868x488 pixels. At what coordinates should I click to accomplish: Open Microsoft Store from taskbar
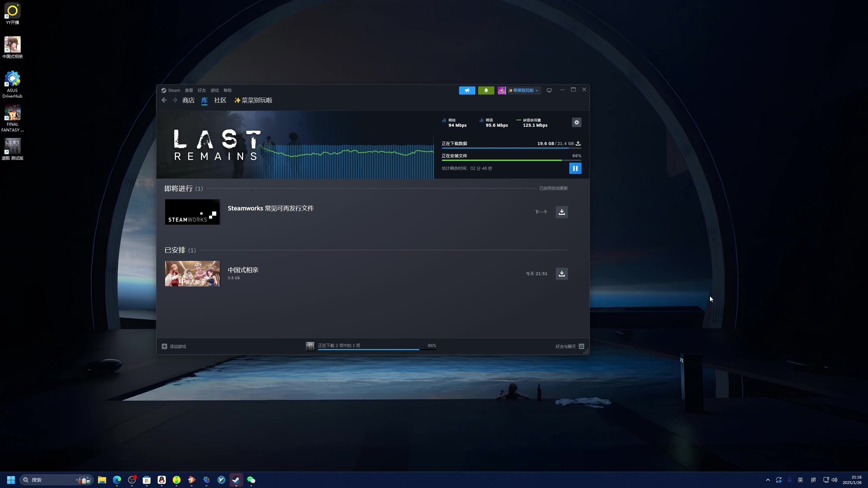(x=147, y=480)
